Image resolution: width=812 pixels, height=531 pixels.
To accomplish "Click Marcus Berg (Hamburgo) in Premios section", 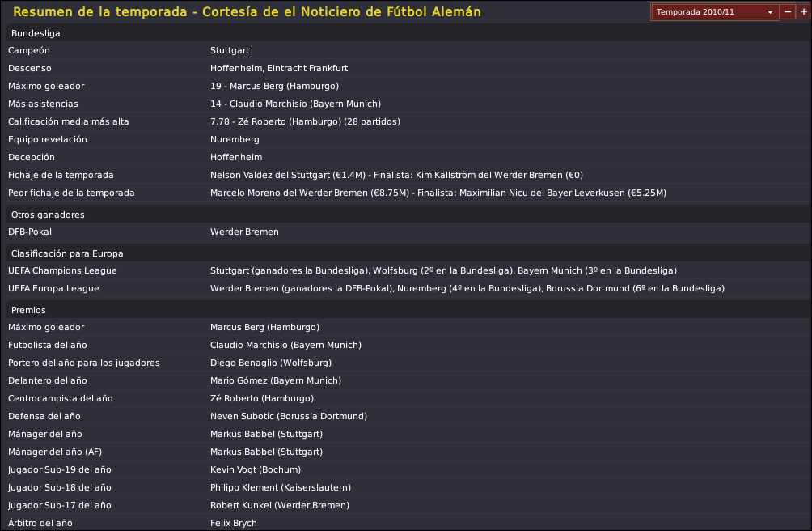I will click(264, 327).
